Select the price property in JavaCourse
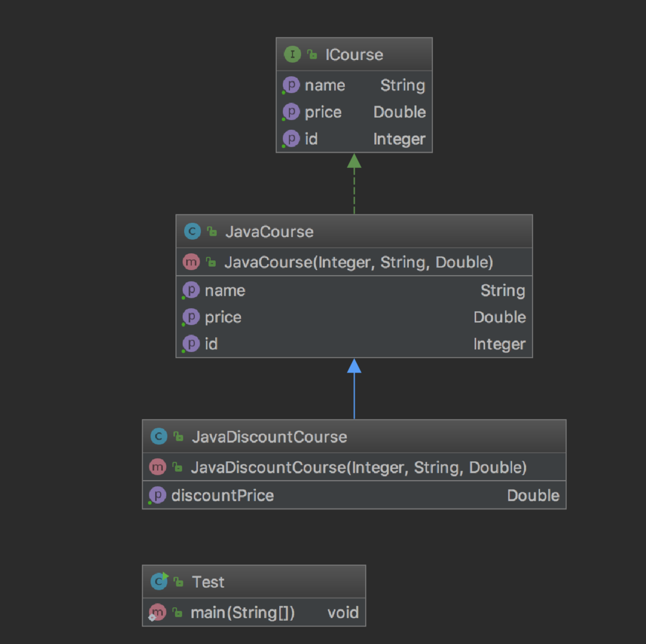The width and height of the screenshot is (646, 644). coord(354,317)
